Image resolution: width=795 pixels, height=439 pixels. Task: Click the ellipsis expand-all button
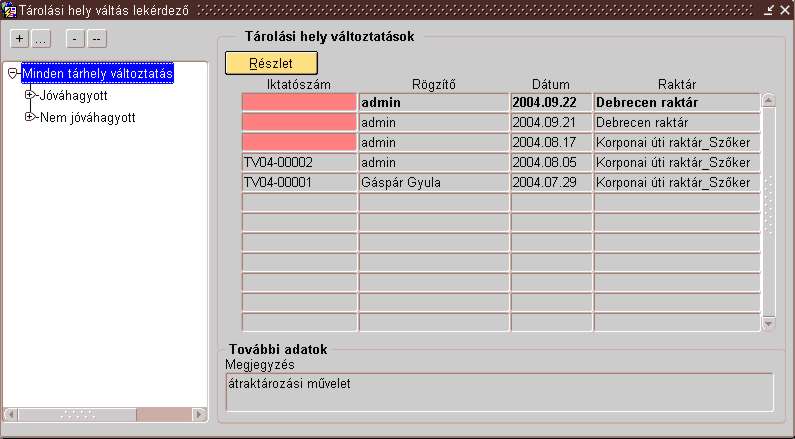tap(41, 39)
